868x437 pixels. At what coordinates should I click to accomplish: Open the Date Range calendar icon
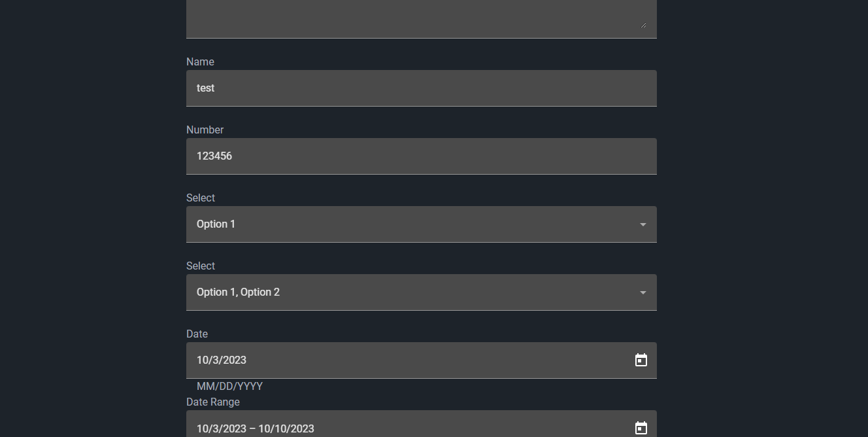pos(641,428)
